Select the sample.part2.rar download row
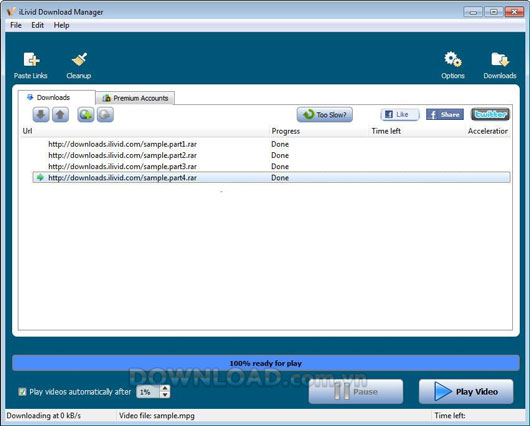The width and height of the screenshot is (530, 426). (x=271, y=155)
